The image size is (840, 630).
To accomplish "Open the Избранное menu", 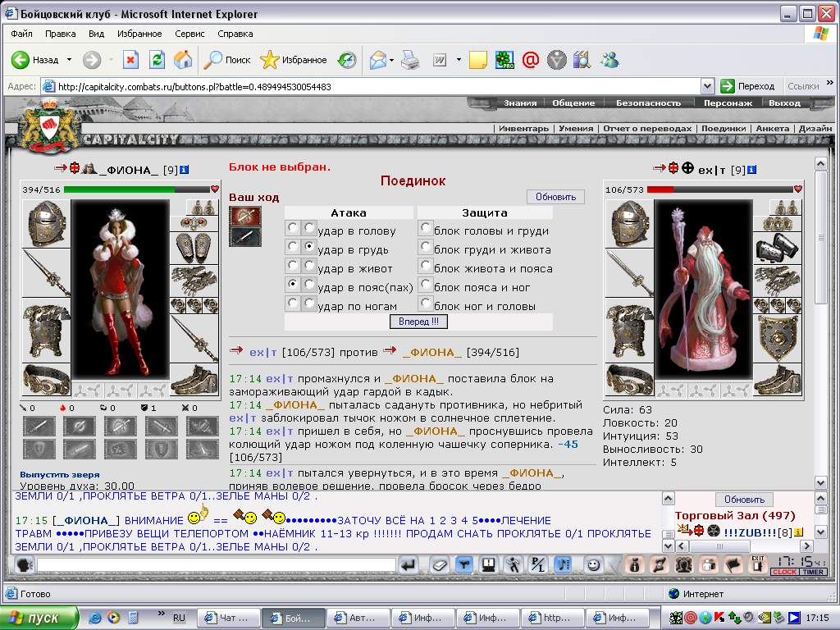I will click(x=139, y=34).
